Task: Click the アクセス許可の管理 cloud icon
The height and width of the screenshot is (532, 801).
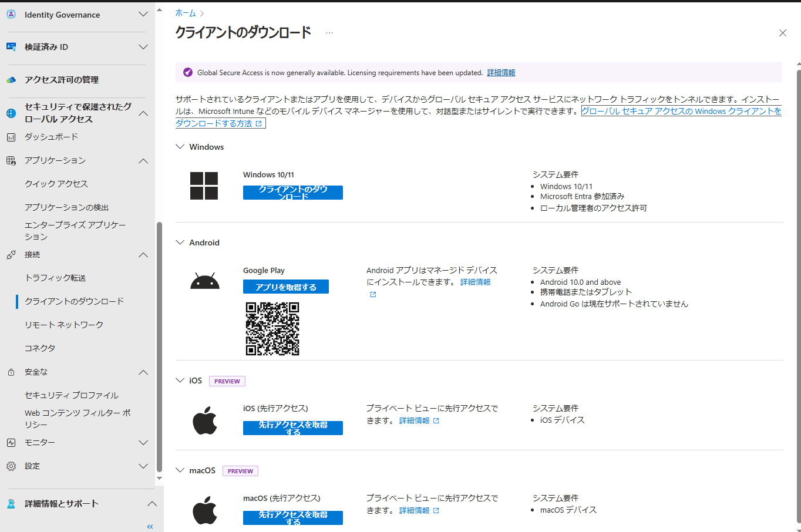Action: click(x=11, y=80)
